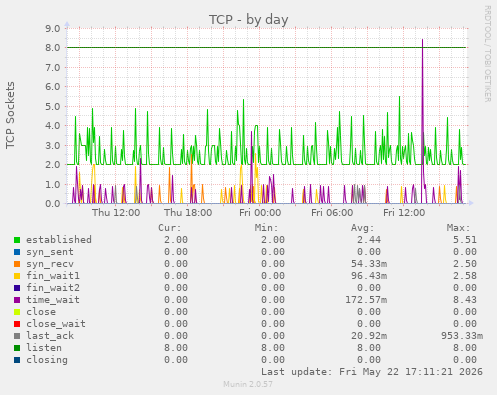Click syn_recv max value 2.50
Screen dimensions: 497x395
tap(465, 264)
